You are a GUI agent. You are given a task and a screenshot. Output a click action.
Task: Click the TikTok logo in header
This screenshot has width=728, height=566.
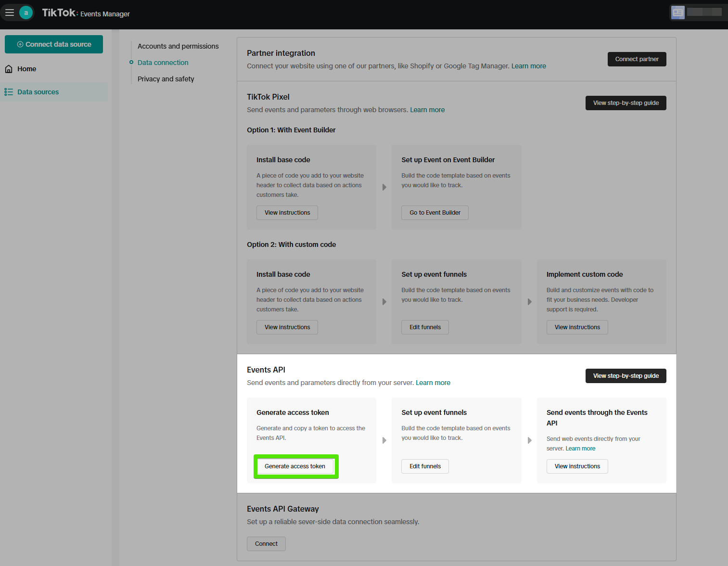pyautogui.click(x=60, y=13)
